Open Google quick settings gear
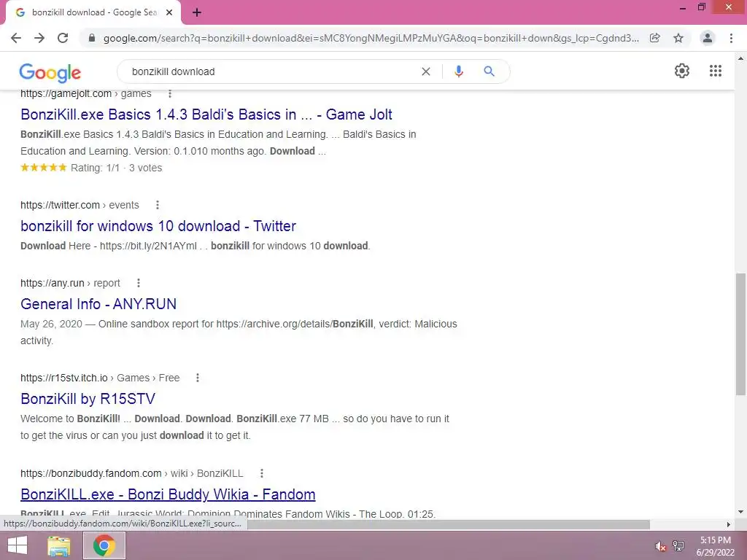747x560 pixels. [x=682, y=71]
